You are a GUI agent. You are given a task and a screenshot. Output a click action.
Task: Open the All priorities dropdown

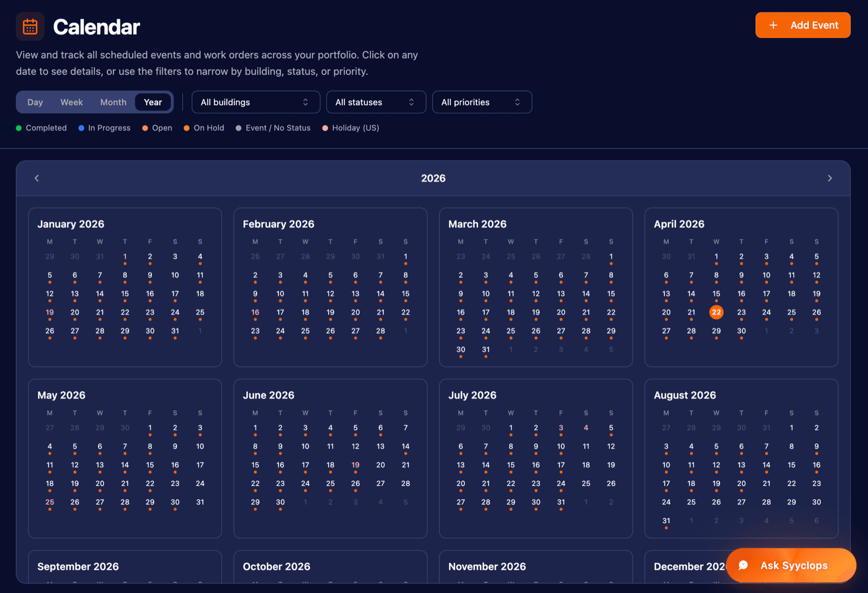(482, 102)
